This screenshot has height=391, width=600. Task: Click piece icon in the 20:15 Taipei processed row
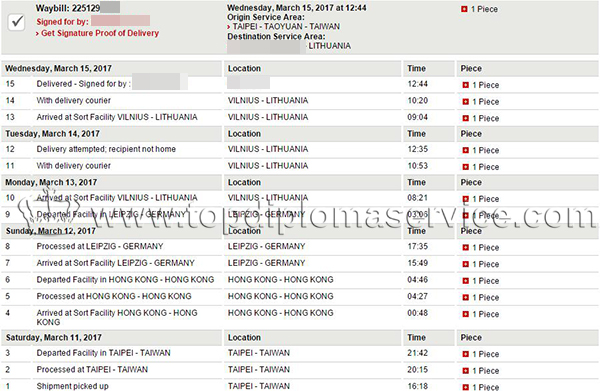point(465,371)
